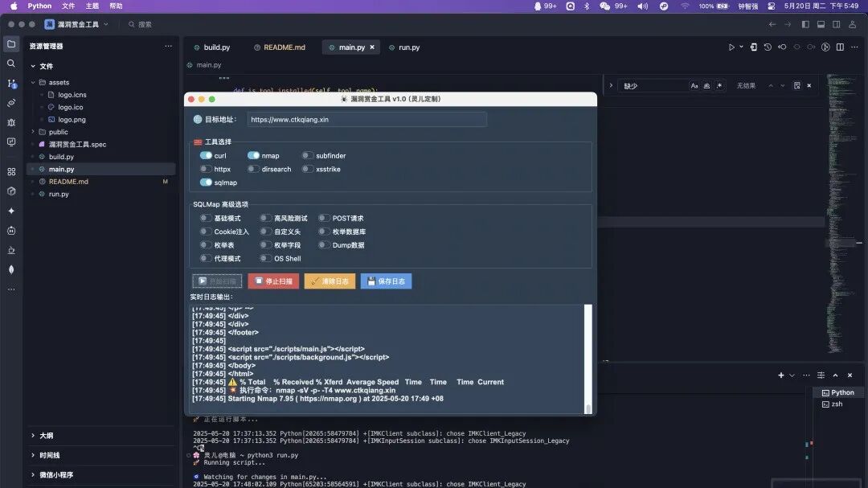The image size is (868, 488).
Task: Expand the public folder in the explorer
Action: (33, 132)
